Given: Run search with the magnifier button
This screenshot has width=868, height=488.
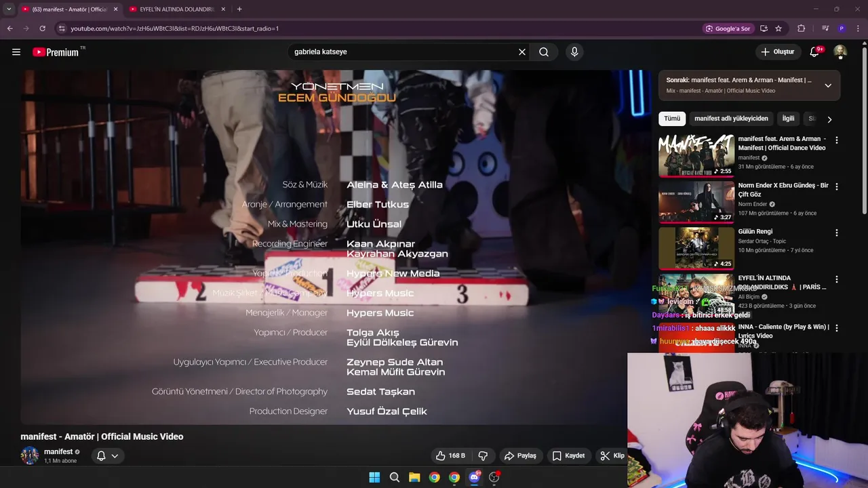Looking at the screenshot, I should 544,52.
